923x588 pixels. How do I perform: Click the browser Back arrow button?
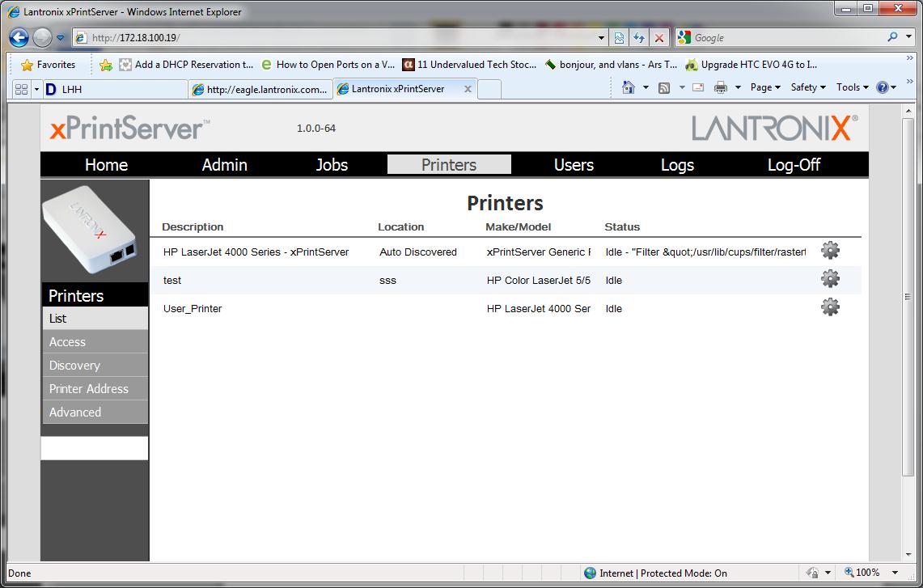(19, 37)
